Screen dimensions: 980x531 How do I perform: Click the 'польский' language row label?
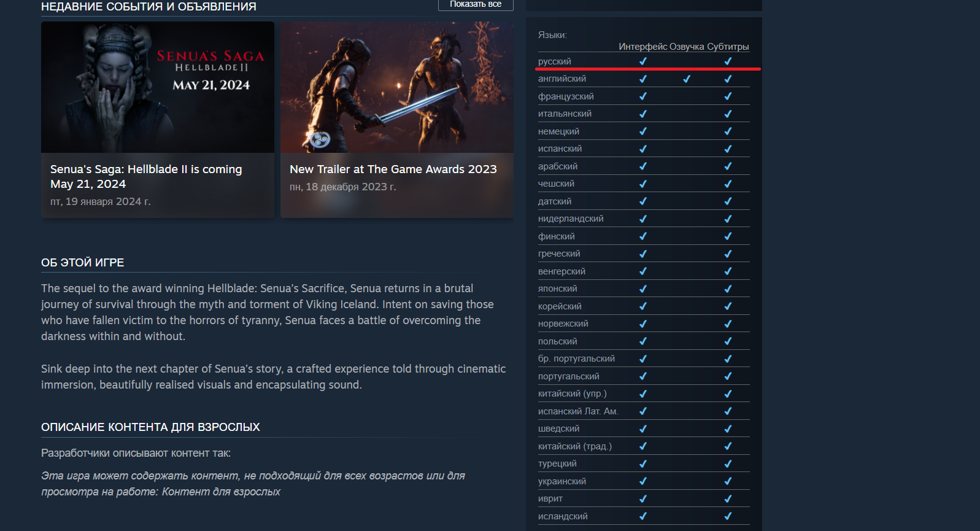pos(558,341)
